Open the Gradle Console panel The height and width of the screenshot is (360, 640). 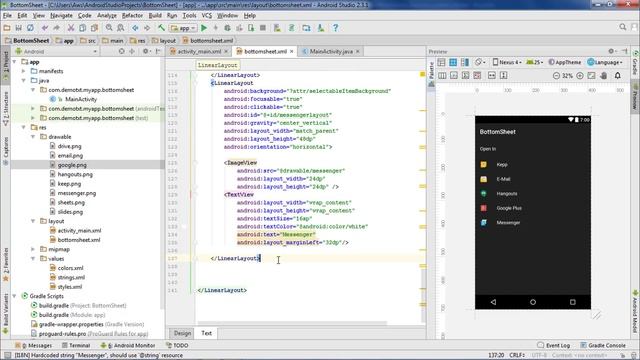603,345
